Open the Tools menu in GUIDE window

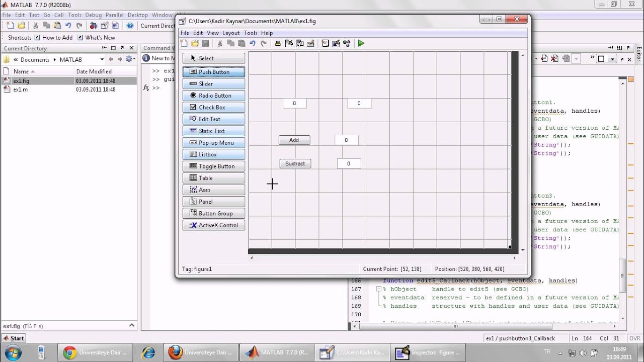[250, 33]
